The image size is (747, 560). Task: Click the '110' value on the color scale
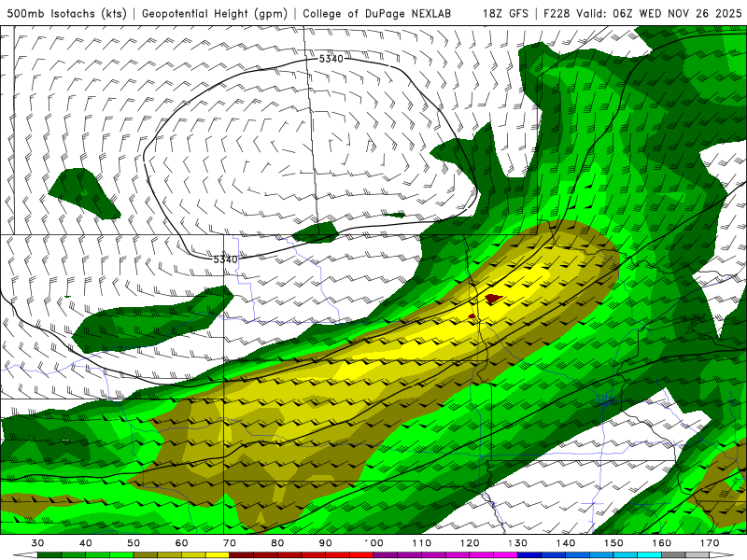422,543
